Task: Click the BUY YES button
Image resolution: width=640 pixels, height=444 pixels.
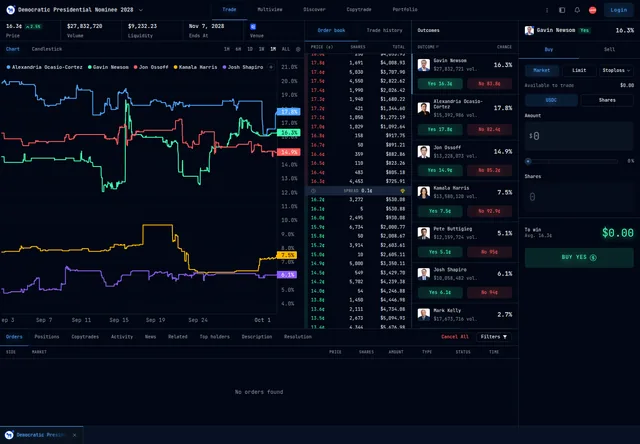Action: click(x=579, y=258)
